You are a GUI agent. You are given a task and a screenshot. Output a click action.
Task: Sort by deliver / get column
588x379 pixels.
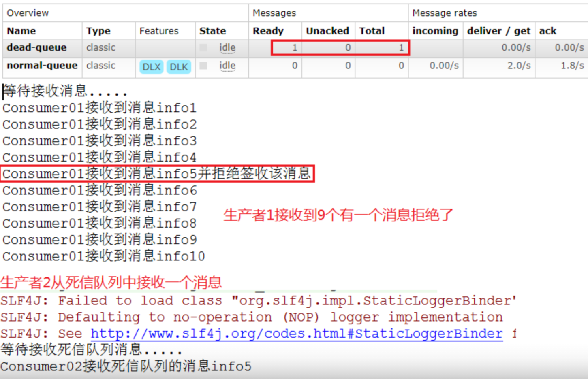(x=499, y=31)
